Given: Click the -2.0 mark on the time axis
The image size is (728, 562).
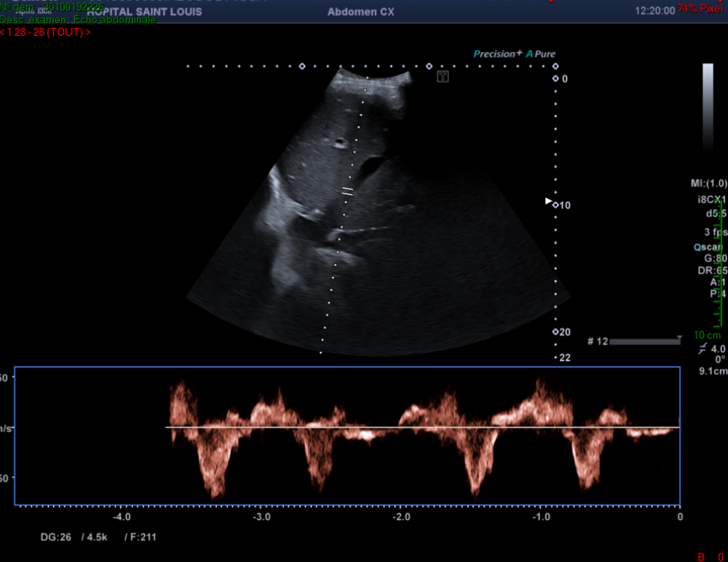Looking at the screenshot, I should point(401,517).
